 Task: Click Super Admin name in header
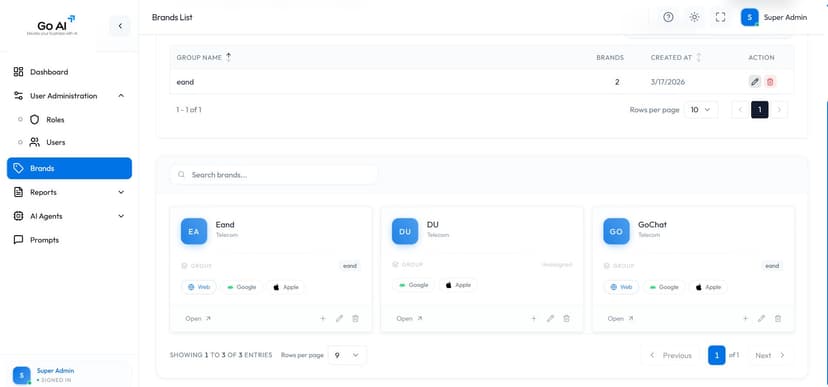click(x=785, y=17)
